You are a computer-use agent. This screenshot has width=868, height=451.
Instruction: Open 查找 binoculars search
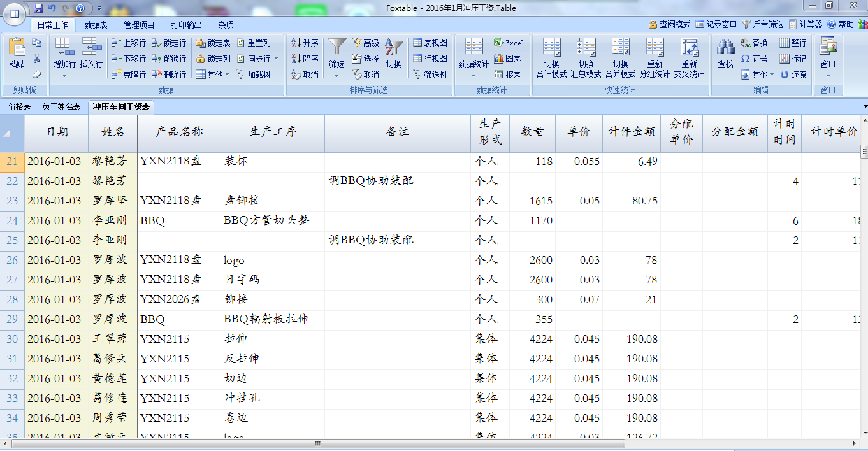[x=725, y=53]
